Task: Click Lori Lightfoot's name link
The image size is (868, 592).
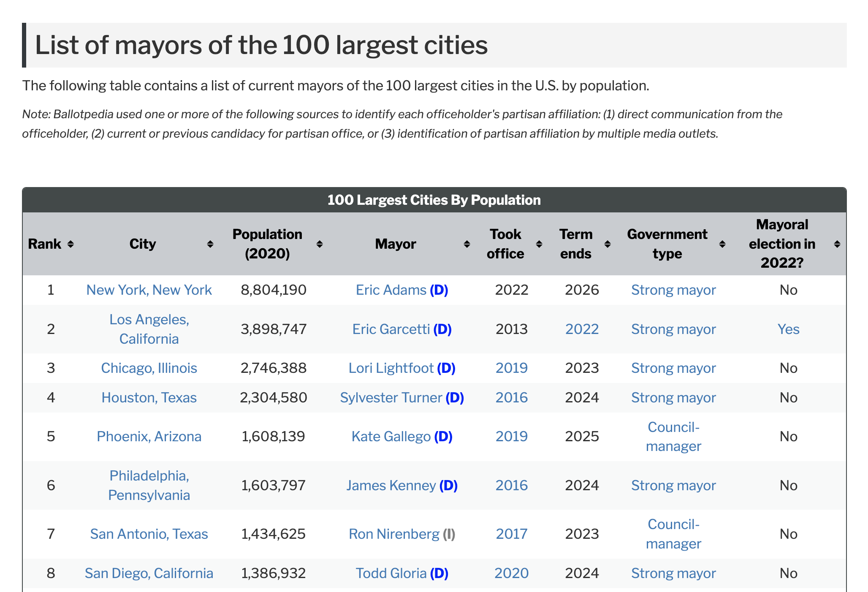Action: coord(391,368)
